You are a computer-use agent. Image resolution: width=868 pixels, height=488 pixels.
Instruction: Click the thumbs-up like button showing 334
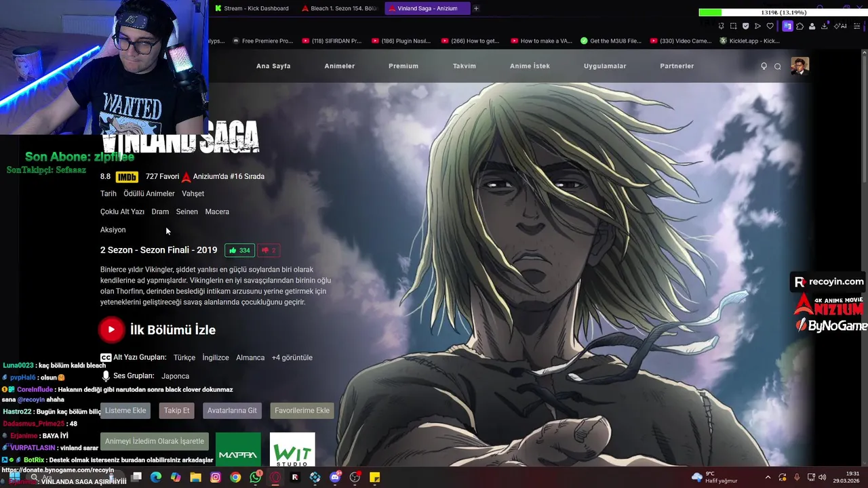[239, 250]
